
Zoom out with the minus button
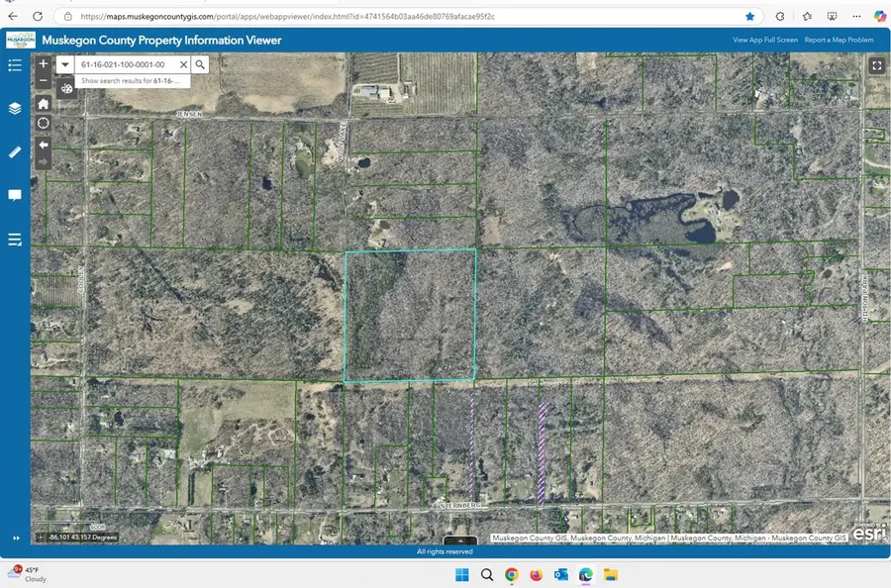click(x=44, y=80)
